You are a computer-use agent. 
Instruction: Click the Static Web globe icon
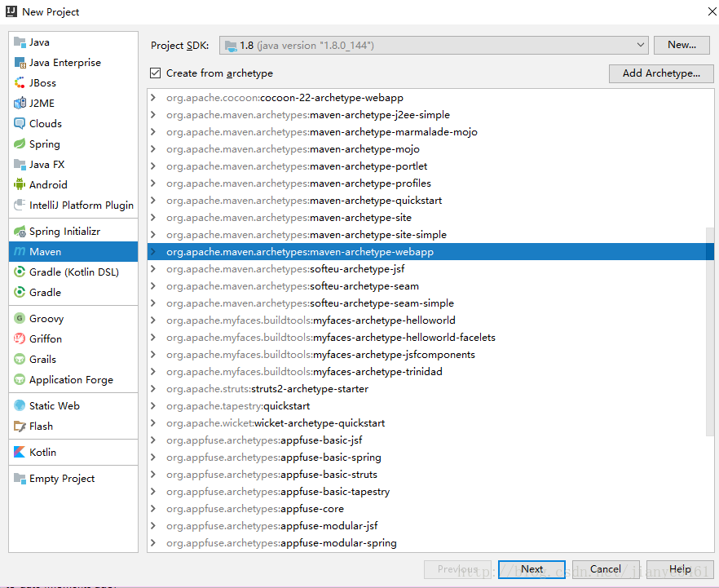click(20, 406)
